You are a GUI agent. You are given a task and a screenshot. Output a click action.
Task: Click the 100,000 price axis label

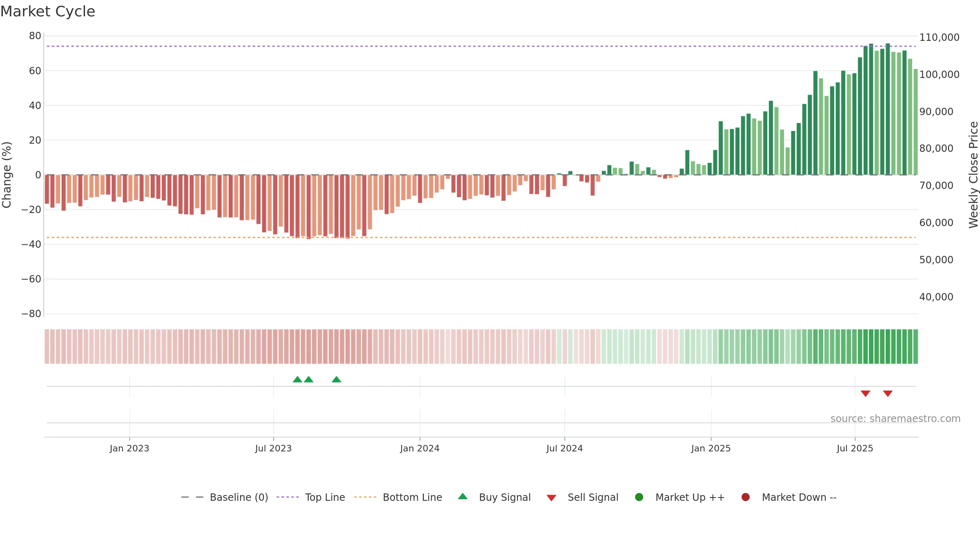click(x=939, y=74)
